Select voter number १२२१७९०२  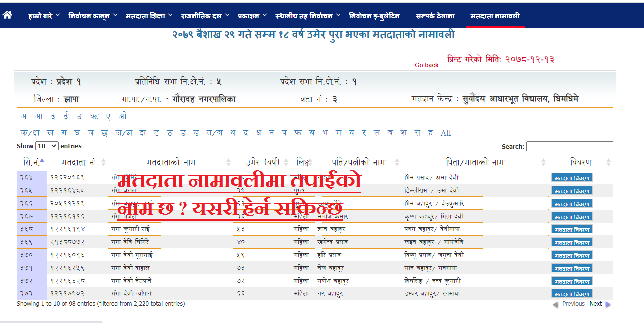(67, 293)
